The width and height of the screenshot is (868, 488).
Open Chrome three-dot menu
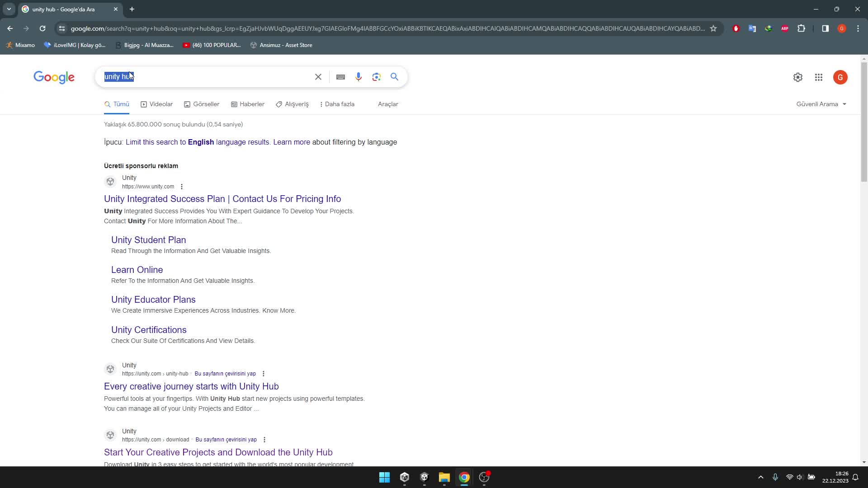click(858, 28)
